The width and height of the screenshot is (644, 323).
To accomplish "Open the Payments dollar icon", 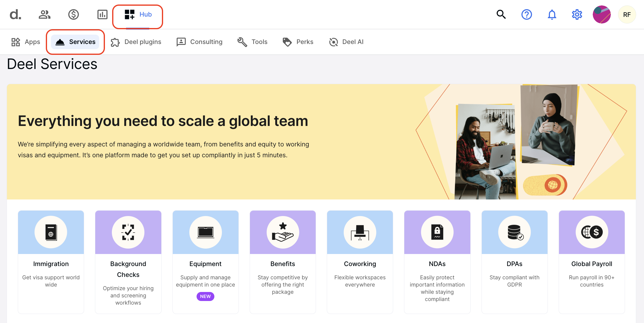I will [74, 14].
